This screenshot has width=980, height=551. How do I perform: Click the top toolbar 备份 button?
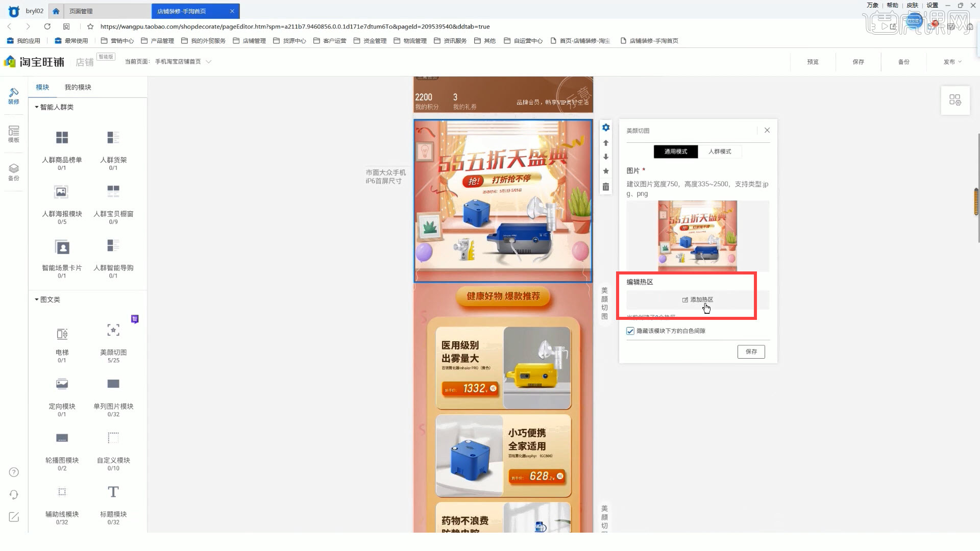point(903,62)
